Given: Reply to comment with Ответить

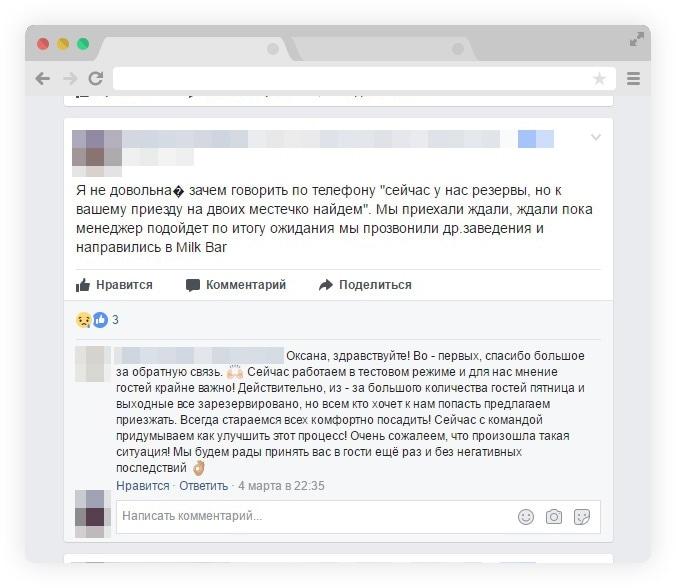Looking at the screenshot, I should pyautogui.click(x=203, y=486).
